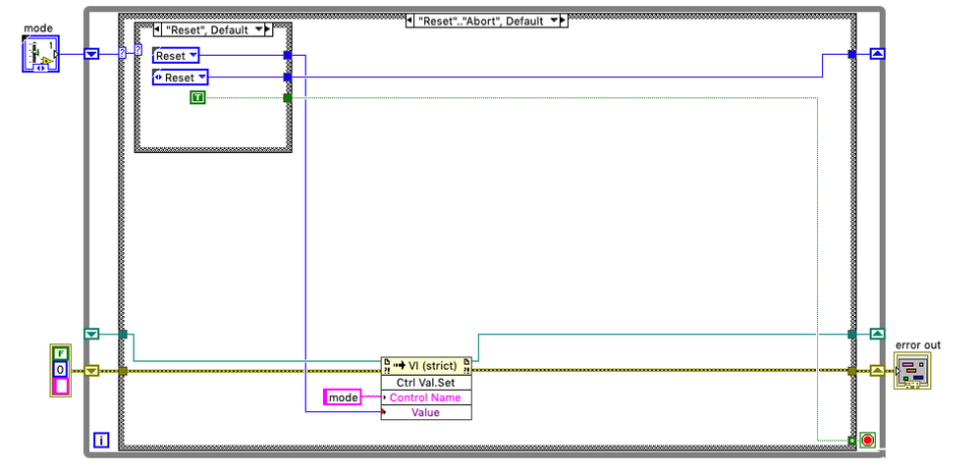Viewport: 980px width, 473px height.
Task: Select the blue tunnel on outer case right edge
Action: point(852,54)
